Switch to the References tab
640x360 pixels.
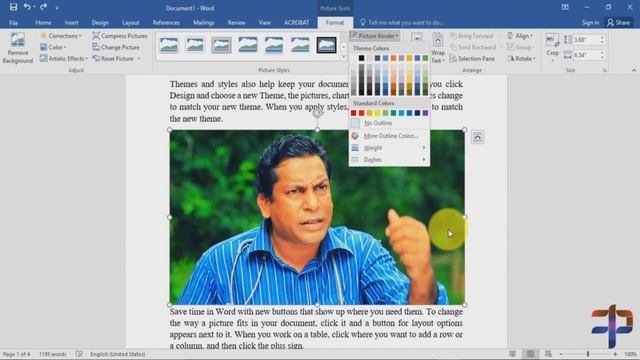click(166, 22)
